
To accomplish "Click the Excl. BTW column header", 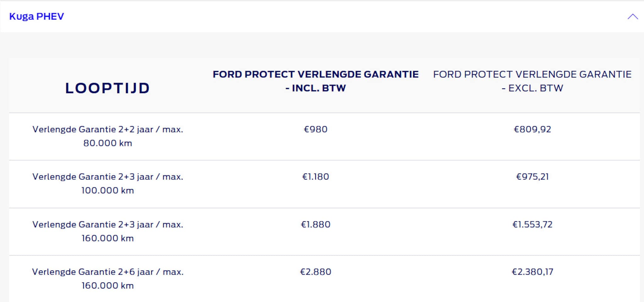I will point(532,81).
